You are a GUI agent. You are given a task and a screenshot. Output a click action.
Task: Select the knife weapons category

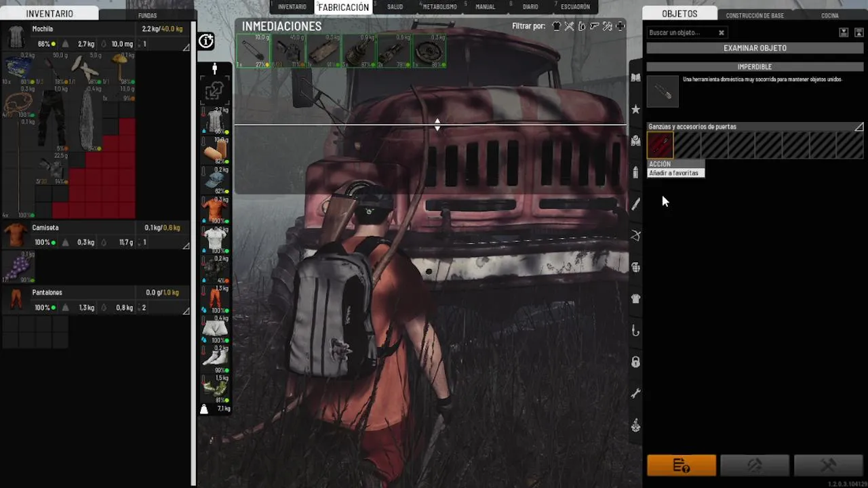pyautogui.click(x=635, y=204)
